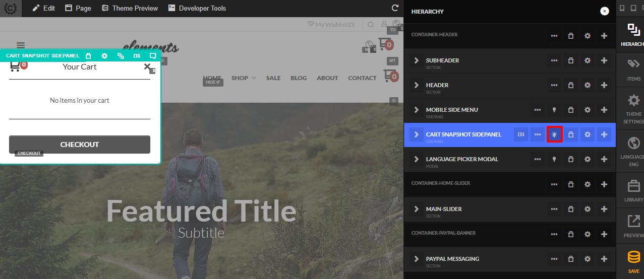The height and width of the screenshot is (279, 644).
Task: Open the Language globe panel
Action: [633, 151]
